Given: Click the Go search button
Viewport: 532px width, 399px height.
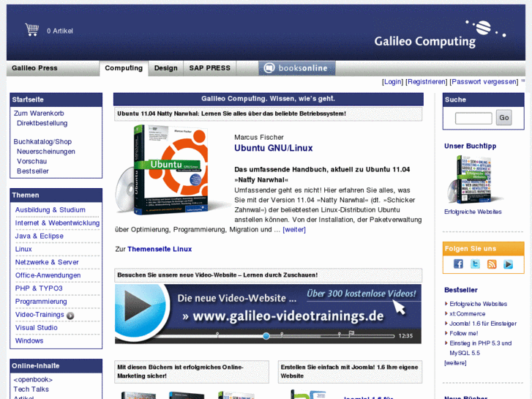Looking at the screenshot, I should (x=504, y=117).
